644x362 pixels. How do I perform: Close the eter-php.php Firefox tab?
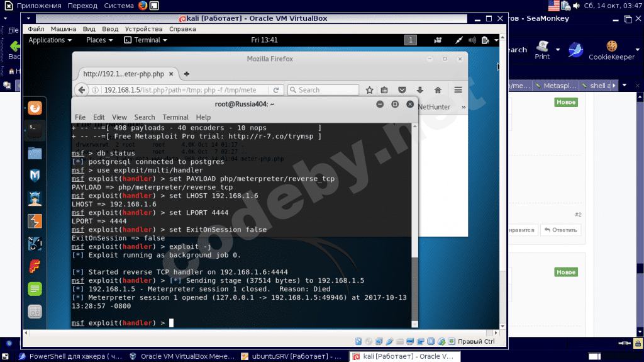171,74
